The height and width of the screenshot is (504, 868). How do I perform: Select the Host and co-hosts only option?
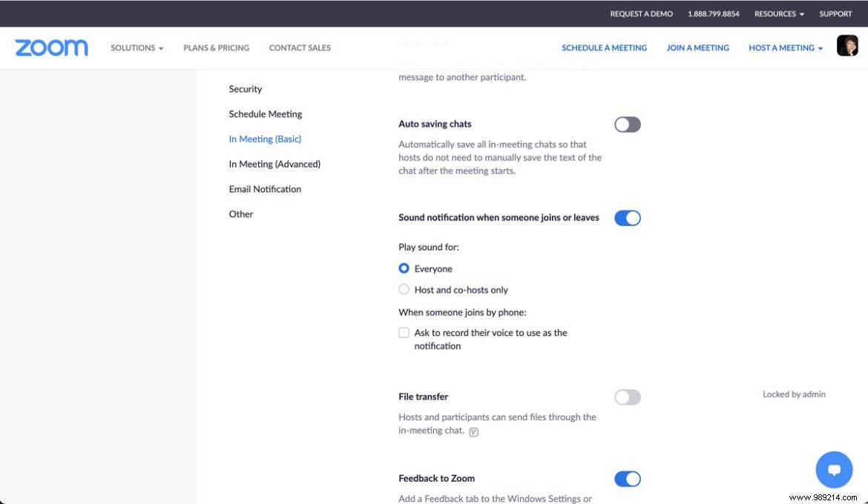point(404,289)
